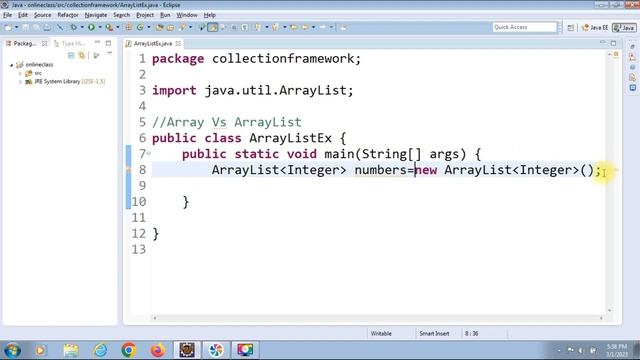The image size is (640, 360).
Task: Open the Debug configurations dropdown arrow
Action: coord(82,27)
